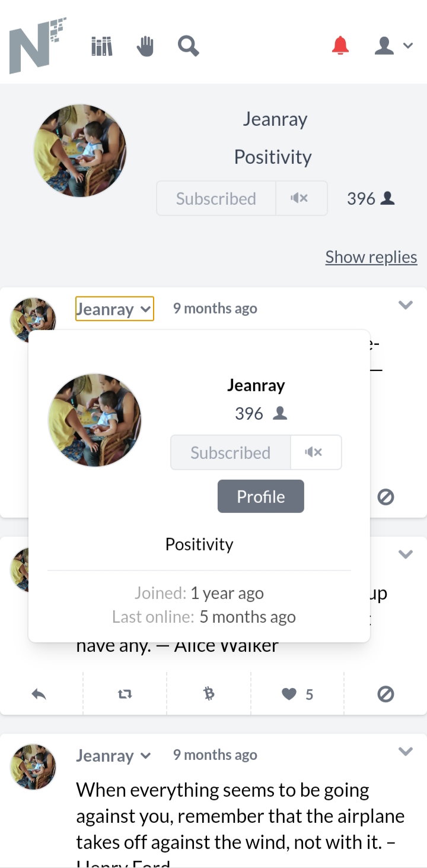Click the raised hand icon in header
The height and width of the screenshot is (868, 427).
pyautogui.click(x=145, y=46)
